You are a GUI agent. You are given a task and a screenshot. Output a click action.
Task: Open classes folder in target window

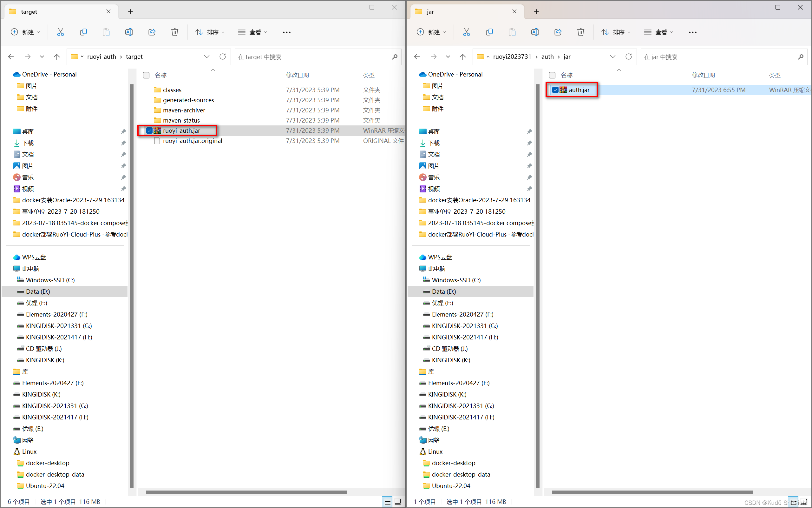point(172,90)
